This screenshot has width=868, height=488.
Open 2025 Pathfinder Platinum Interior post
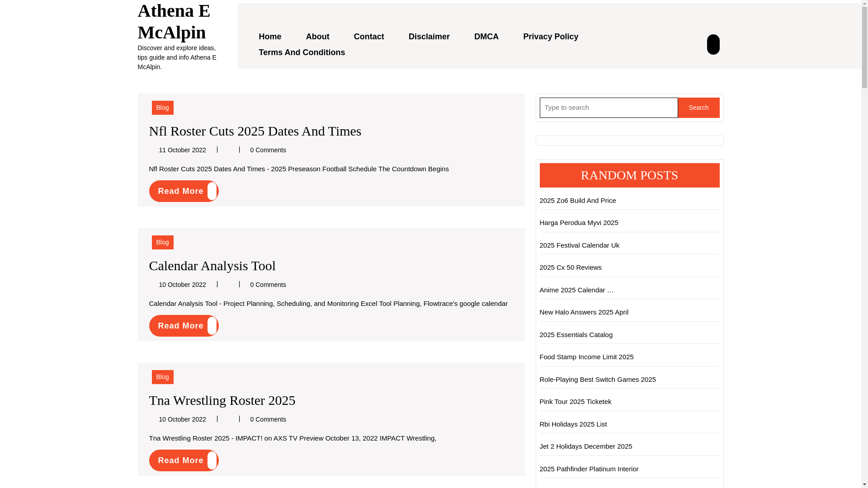pos(589,469)
